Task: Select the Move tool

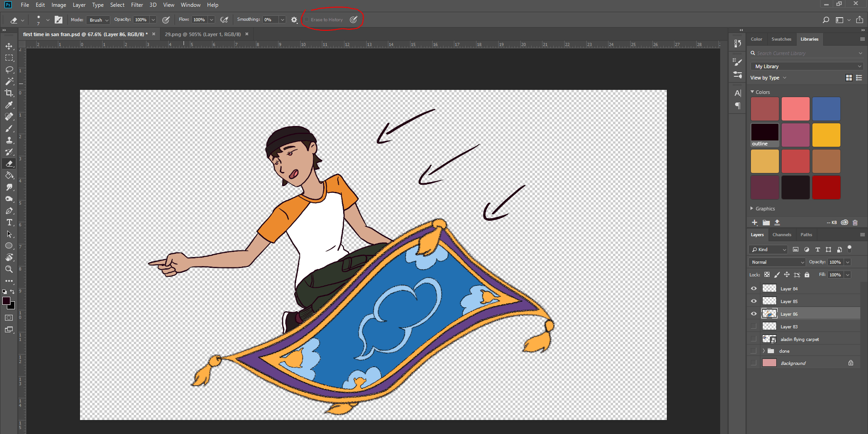Action: pyautogui.click(x=9, y=46)
